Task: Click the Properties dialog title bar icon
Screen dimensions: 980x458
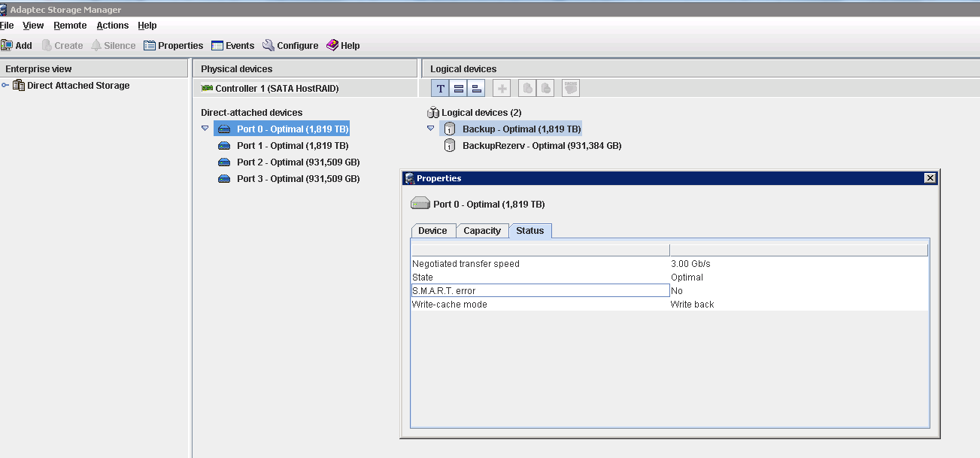Action: click(x=410, y=178)
